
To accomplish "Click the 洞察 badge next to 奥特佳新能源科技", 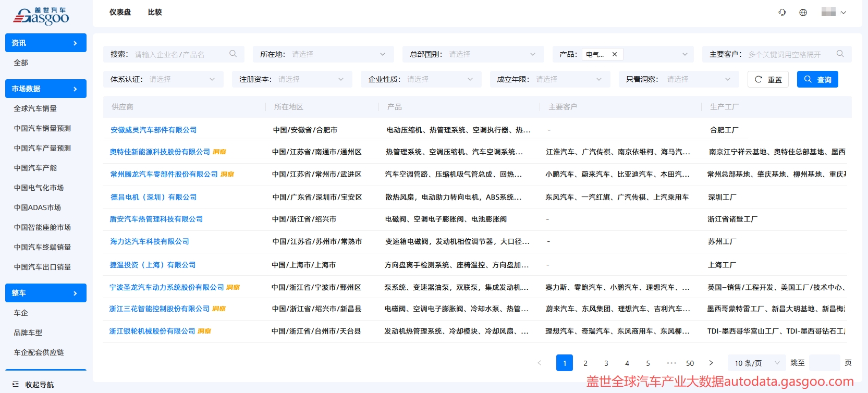I will click(x=219, y=152).
